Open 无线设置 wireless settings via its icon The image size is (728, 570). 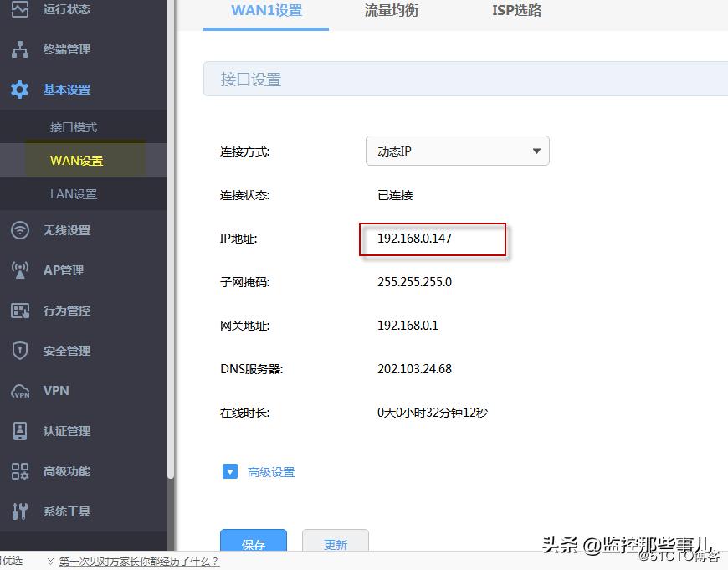click(x=20, y=230)
